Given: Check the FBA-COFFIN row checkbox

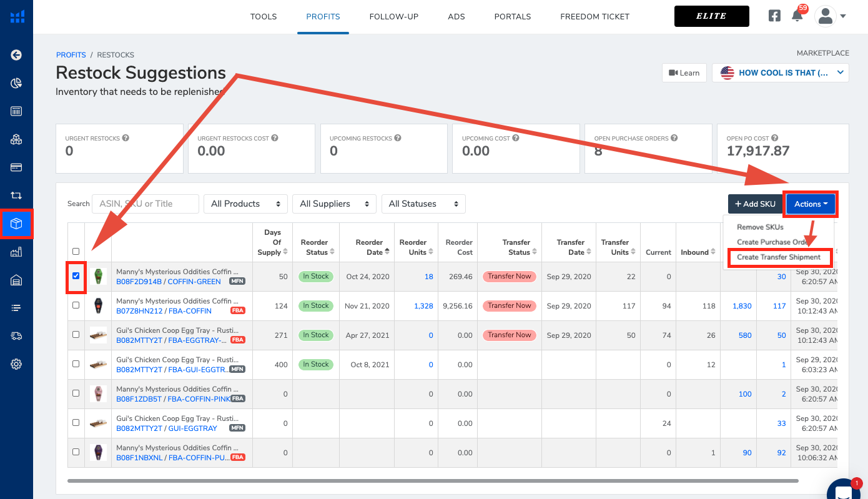Looking at the screenshot, I should pyautogui.click(x=76, y=305).
